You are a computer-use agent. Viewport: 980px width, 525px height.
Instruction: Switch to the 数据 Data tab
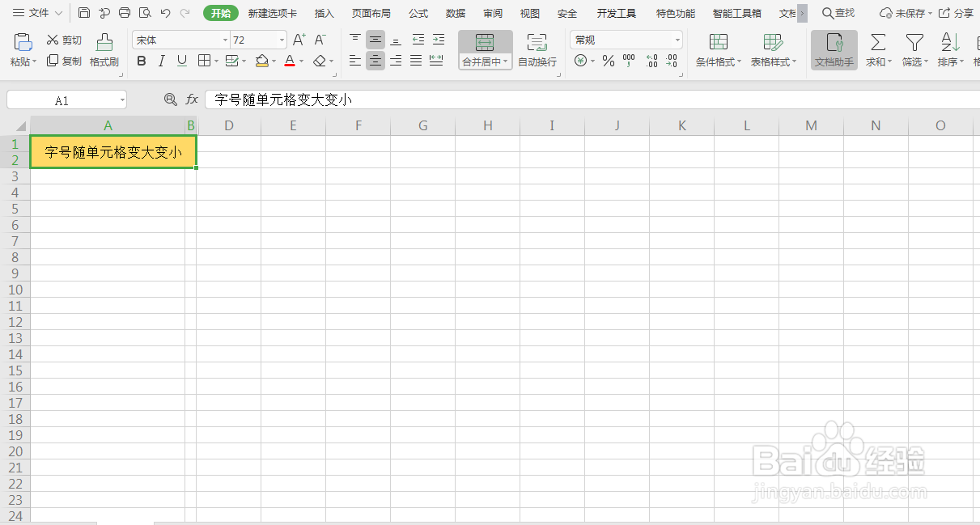456,14
